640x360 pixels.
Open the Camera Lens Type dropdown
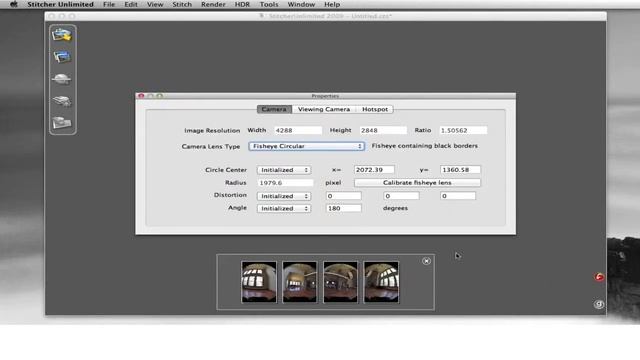tap(307, 146)
